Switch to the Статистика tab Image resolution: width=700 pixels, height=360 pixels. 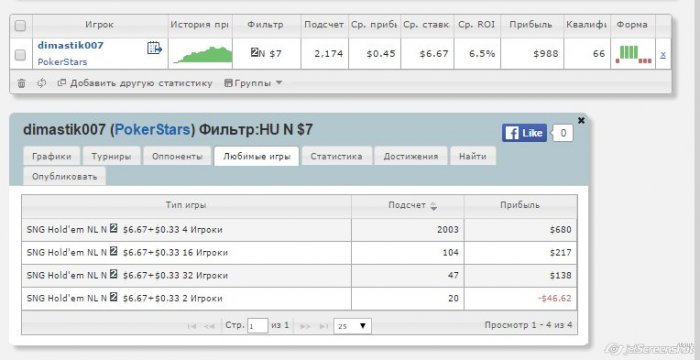337,156
